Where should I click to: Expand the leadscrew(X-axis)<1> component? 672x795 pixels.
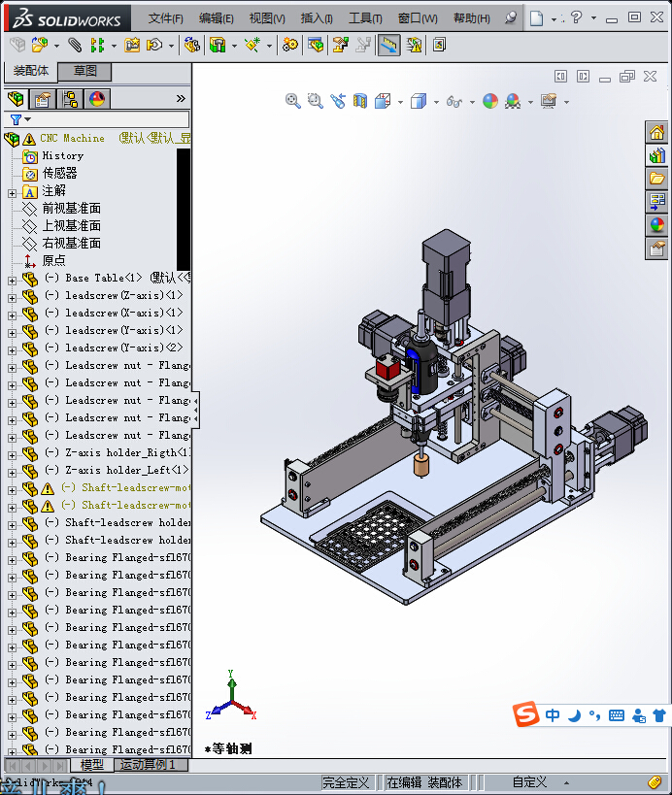tap(12, 315)
